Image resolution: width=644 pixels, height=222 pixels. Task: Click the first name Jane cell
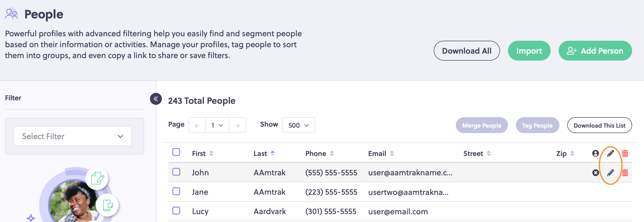click(x=200, y=192)
